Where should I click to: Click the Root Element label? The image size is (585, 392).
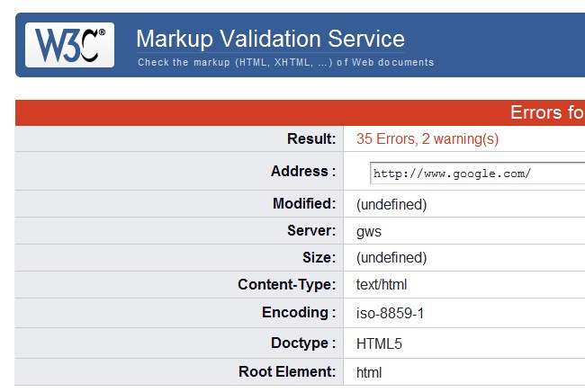288,371
